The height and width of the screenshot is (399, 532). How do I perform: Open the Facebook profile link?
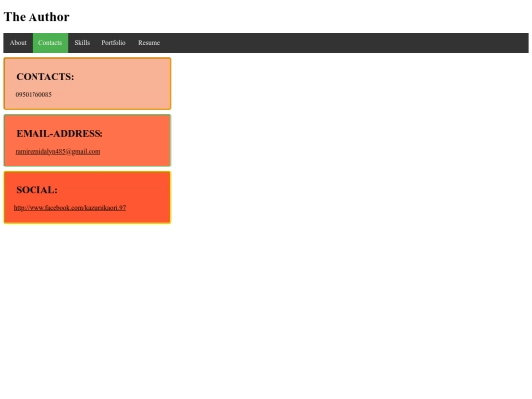(70, 208)
